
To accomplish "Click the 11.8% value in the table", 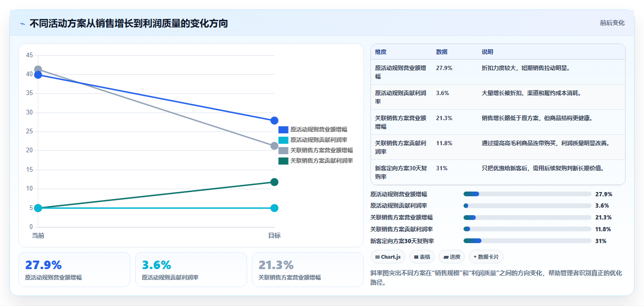I will (x=444, y=143).
